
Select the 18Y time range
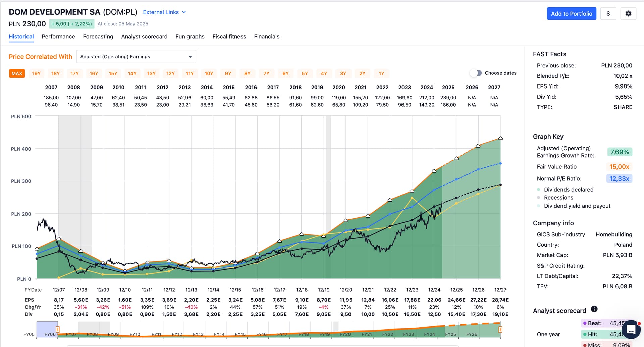point(55,73)
